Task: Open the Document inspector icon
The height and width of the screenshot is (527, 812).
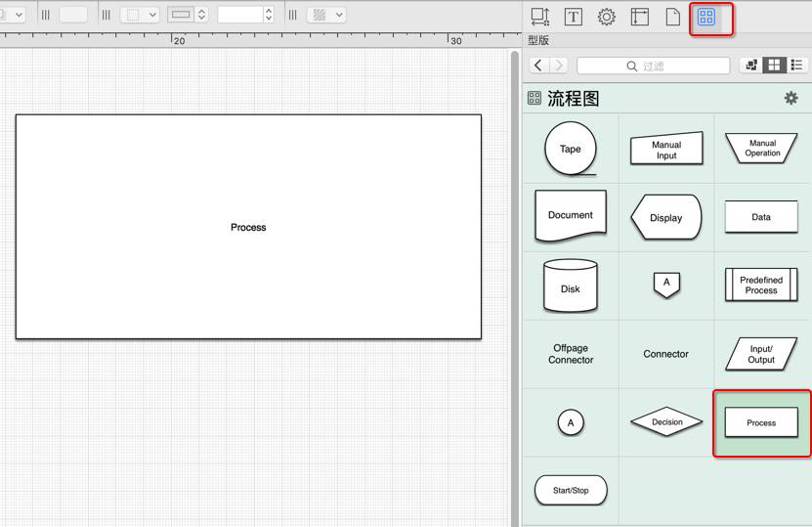Action: point(672,17)
